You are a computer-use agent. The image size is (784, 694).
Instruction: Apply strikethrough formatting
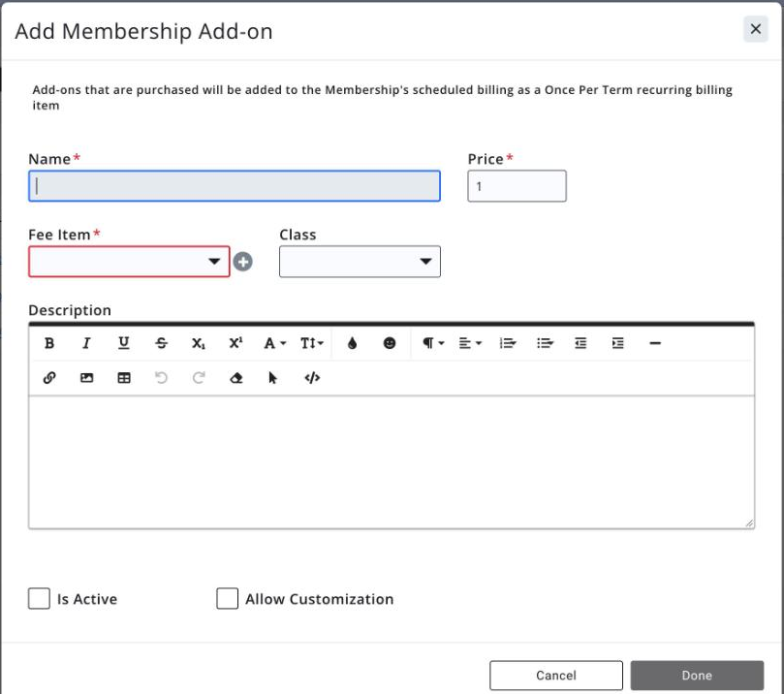pyautogui.click(x=161, y=343)
